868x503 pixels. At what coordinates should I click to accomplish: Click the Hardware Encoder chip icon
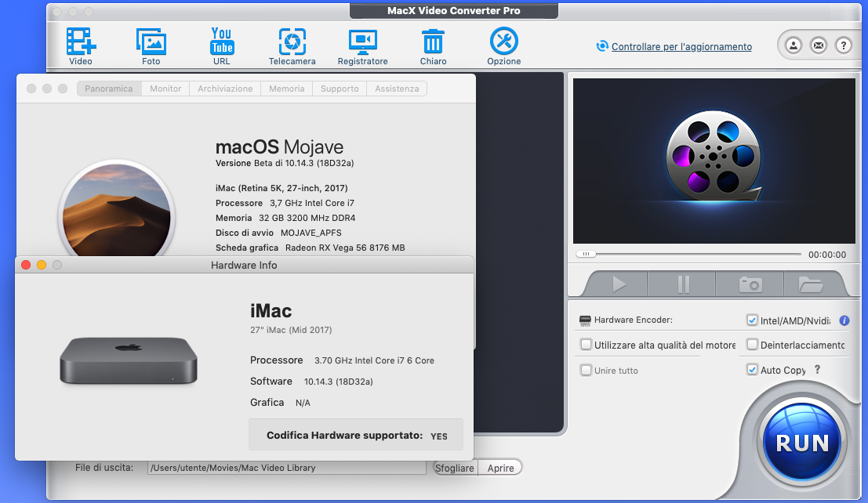585,320
